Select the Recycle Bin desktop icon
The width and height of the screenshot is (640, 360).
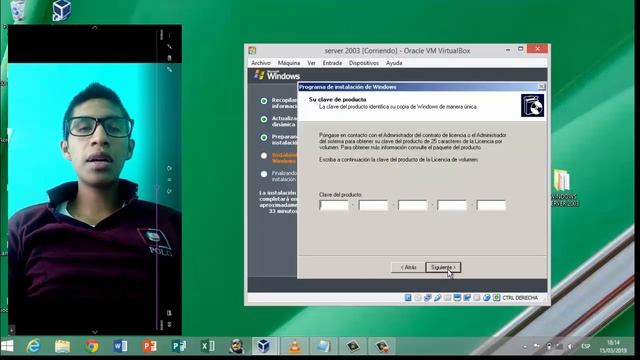(17, 10)
